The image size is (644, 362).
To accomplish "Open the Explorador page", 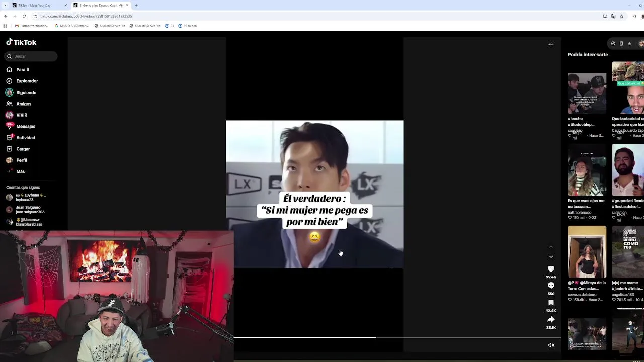I will (x=22, y=81).
